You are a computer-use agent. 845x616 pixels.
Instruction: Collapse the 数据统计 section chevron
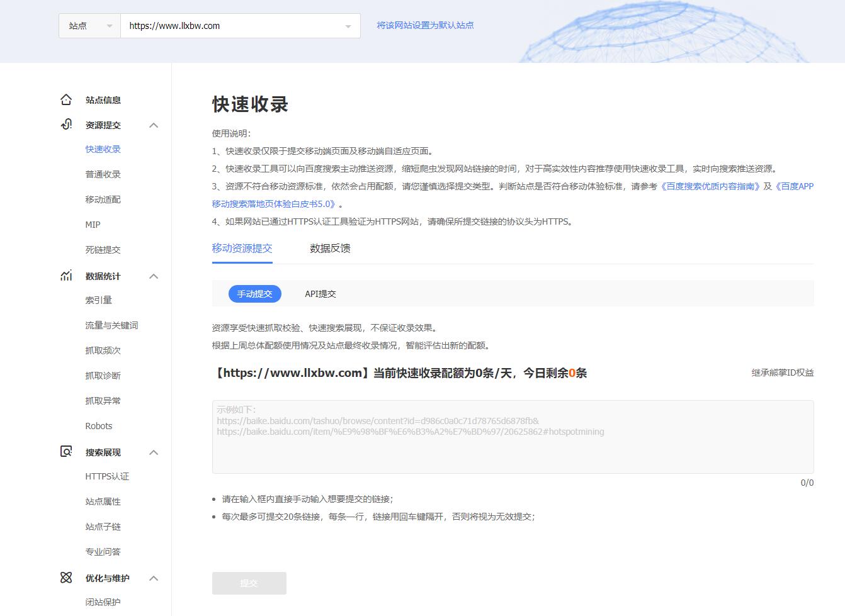154,276
